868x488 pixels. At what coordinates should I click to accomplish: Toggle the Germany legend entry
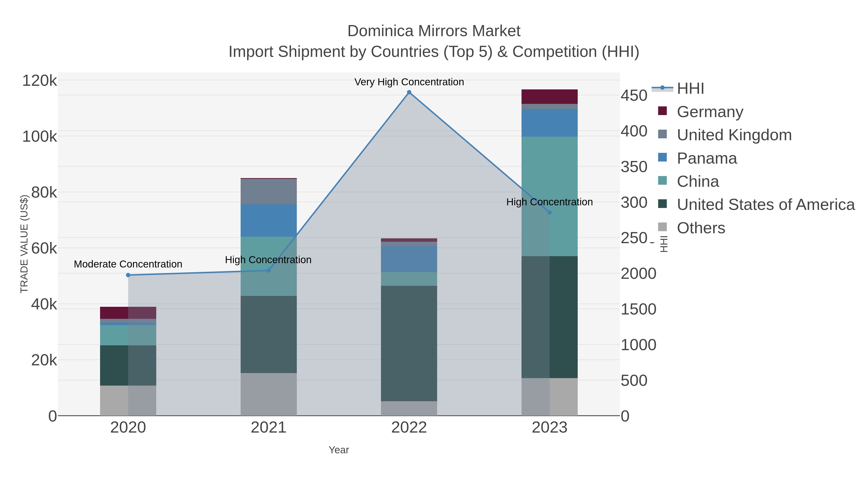pyautogui.click(x=700, y=112)
